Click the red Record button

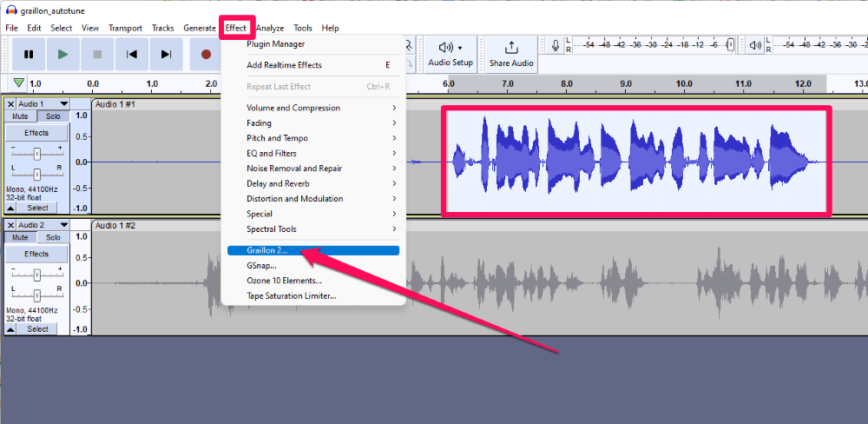(206, 55)
